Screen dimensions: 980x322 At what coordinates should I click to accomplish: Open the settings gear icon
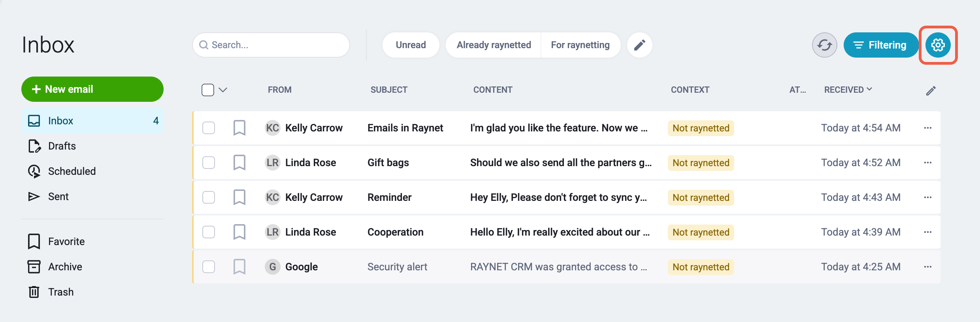[x=938, y=45]
